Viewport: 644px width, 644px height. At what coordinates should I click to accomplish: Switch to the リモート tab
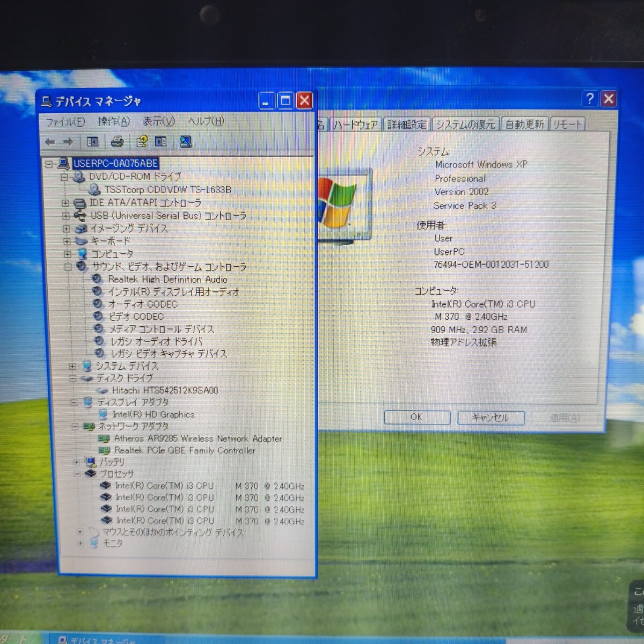567,125
